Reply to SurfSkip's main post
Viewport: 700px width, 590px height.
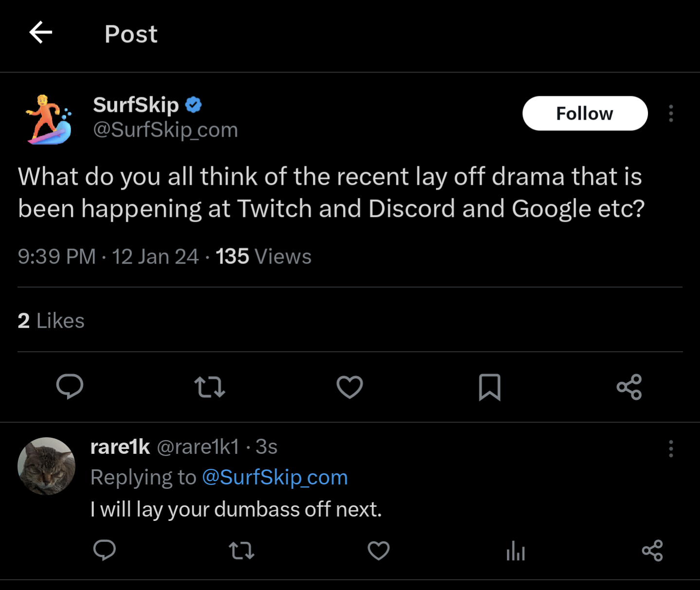click(x=70, y=387)
